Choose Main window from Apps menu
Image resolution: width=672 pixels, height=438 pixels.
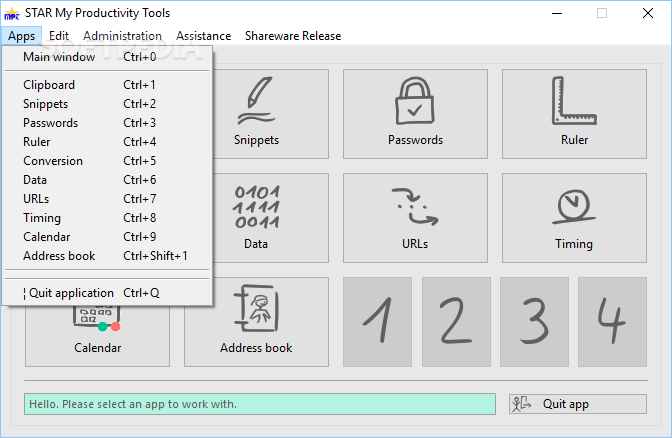click(107, 57)
